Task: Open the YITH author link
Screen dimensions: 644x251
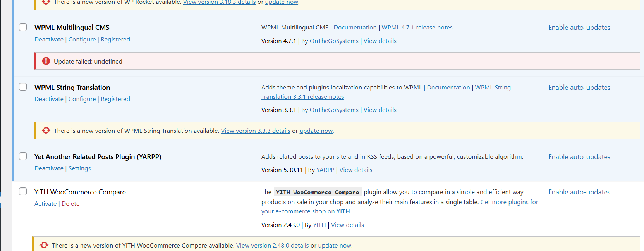Action: [x=319, y=225]
